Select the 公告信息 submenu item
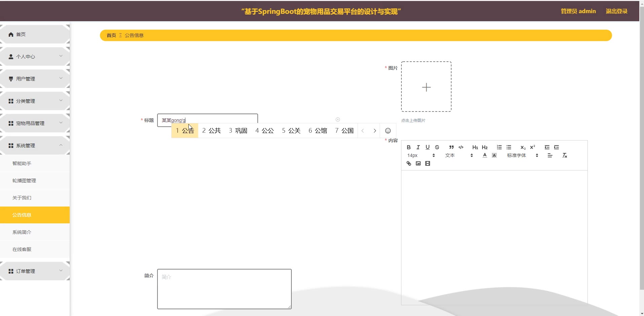The image size is (644, 316). coord(35,215)
